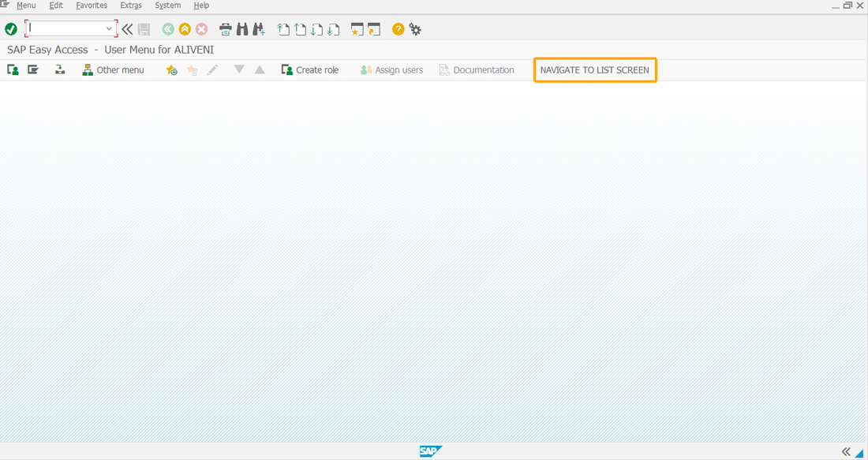Viewport: 868px width, 460px height.
Task: Click the Generate Shortcut window icon
Action: tap(374, 29)
